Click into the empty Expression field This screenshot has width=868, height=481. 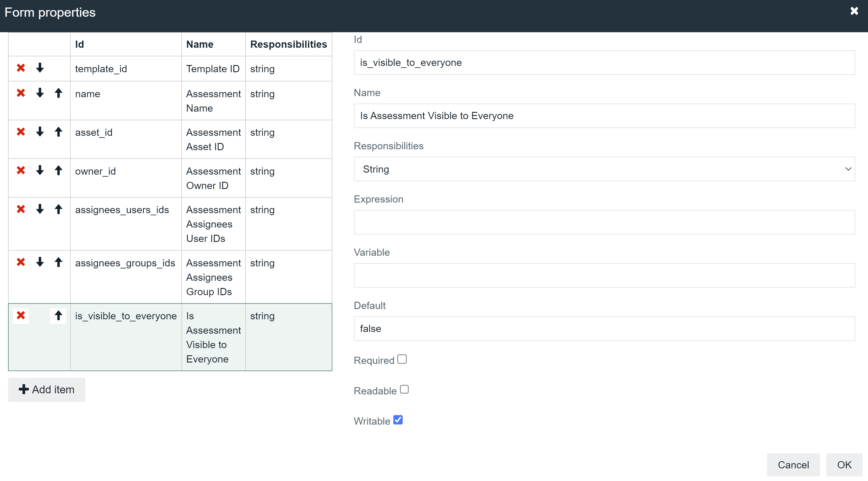[604, 222]
